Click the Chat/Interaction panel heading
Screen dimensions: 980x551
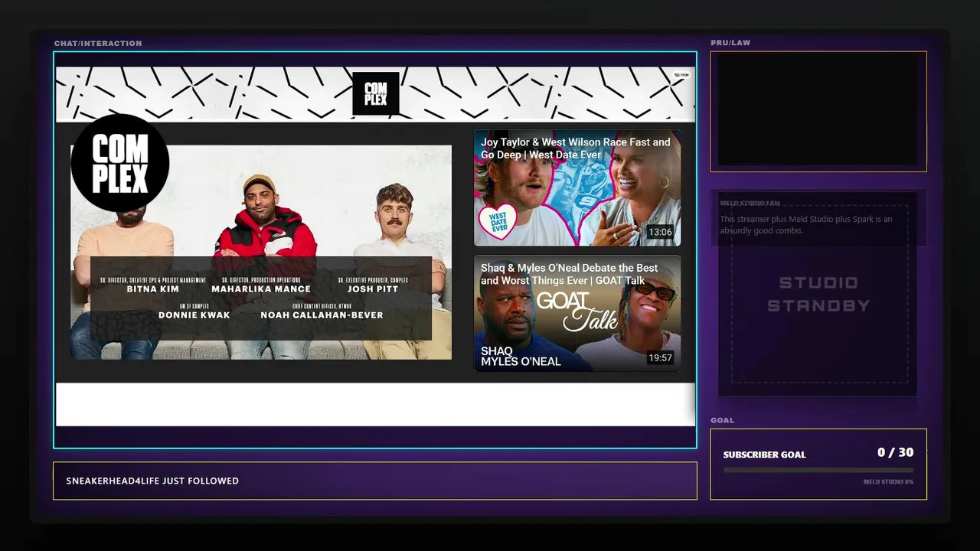coord(98,44)
